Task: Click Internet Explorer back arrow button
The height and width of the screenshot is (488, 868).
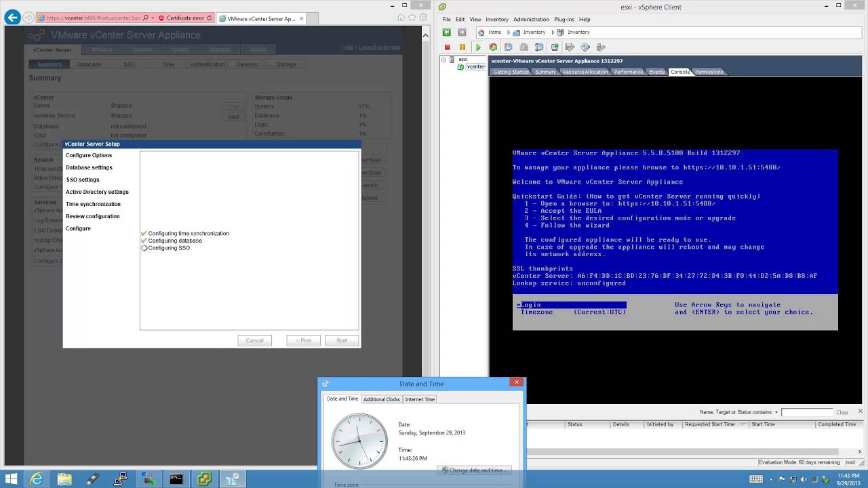Action: 12,18
